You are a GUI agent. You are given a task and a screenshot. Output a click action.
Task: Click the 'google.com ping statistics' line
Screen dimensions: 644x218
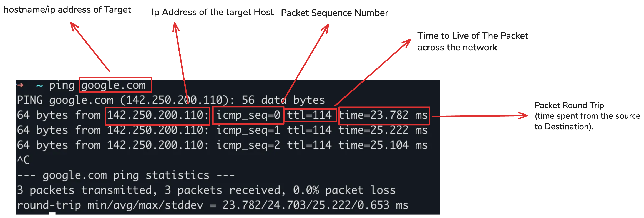point(126,175)
